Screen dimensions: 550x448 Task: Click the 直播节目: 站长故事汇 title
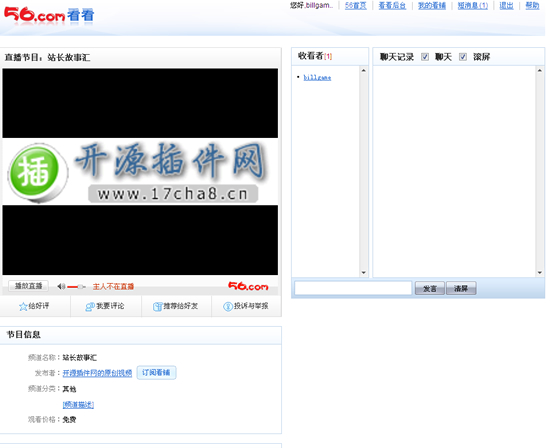point(47,57)
